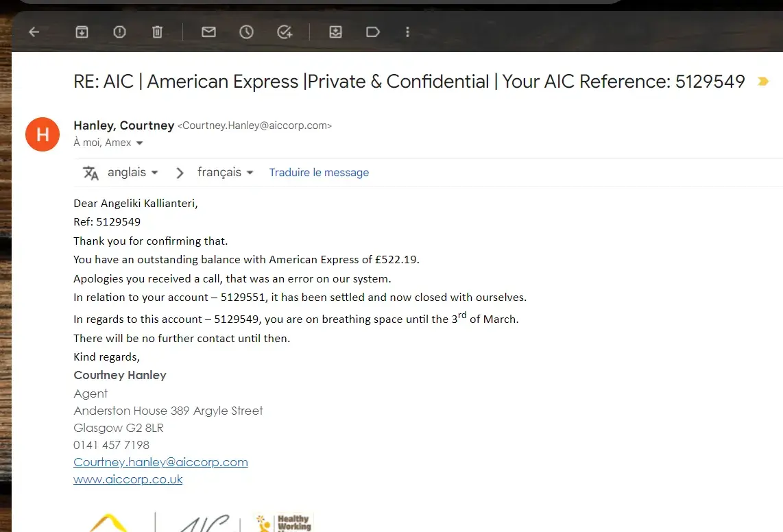Snooze this email with the clock icon
The width and height of the screenshot is (783, 532).
(x=246, y=32)
